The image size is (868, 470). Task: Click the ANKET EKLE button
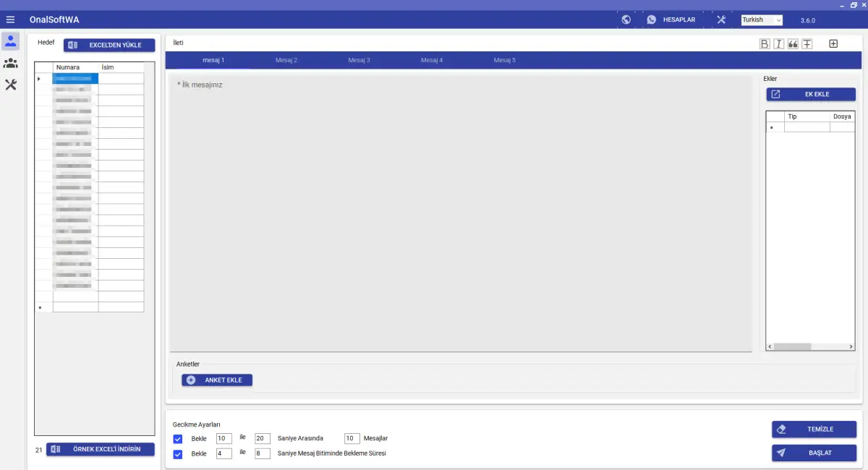(x=217, y=380)
